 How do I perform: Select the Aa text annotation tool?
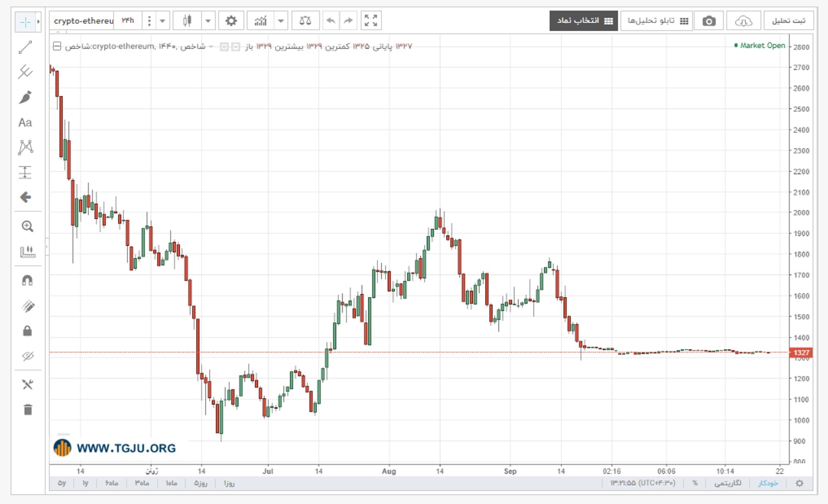25,122
